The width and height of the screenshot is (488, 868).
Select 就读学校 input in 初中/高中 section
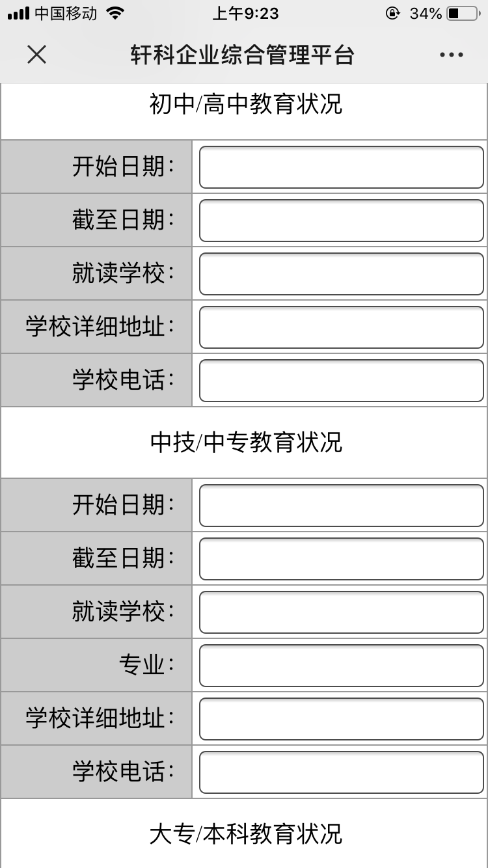point(342,274)
